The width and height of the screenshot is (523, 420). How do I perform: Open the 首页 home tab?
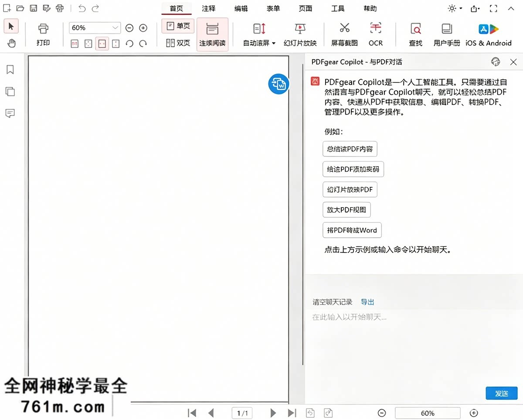pos(177,8)
